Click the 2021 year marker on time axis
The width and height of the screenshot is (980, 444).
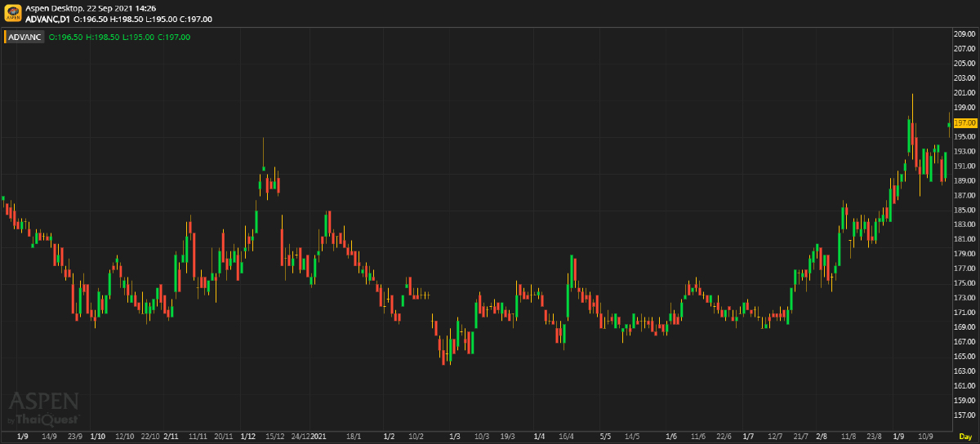point(318,437)
